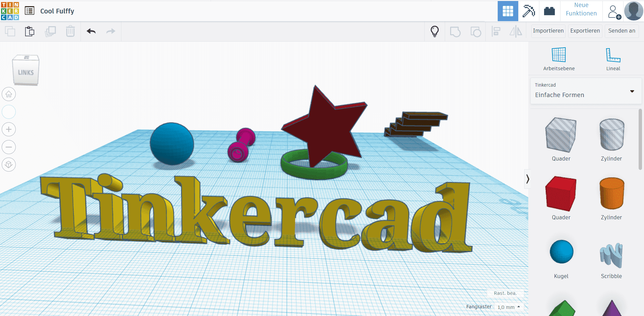This screenshot has height=316, width=644.
Task: Open the user profile avatar
Action: [x=633, y=11]
